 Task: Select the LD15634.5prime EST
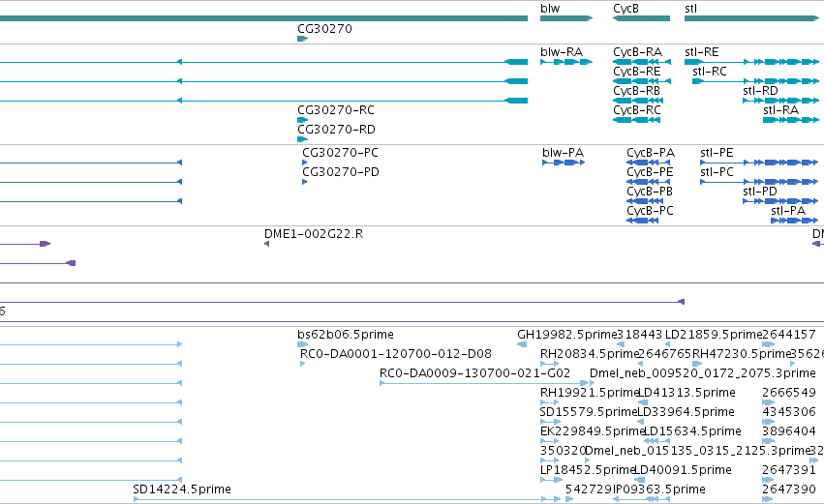(x=656, y=441)
